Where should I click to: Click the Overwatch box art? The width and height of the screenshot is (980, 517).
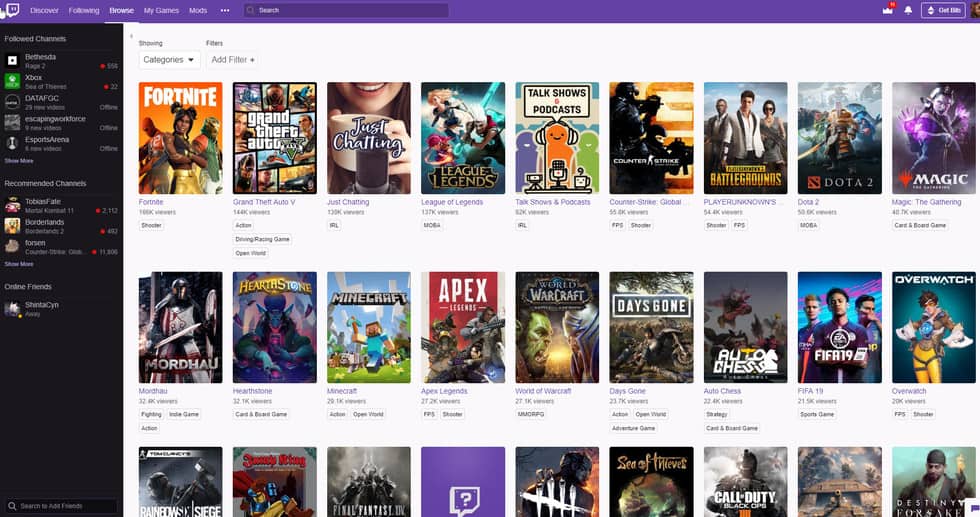934,327
